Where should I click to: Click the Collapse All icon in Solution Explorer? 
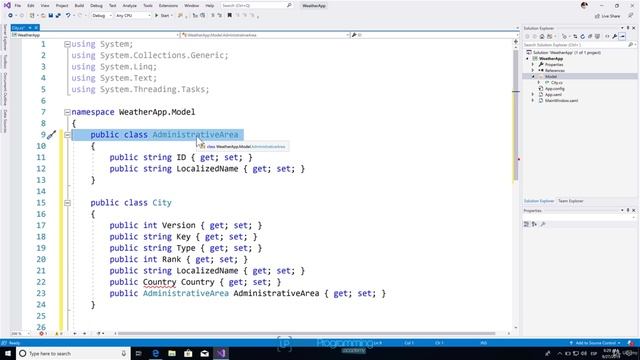tap(590, 36)
